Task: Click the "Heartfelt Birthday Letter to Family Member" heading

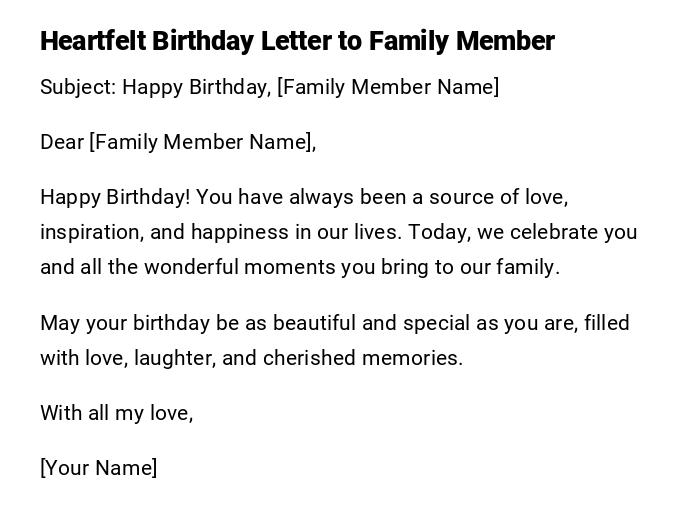Action: tap(297, 41)
